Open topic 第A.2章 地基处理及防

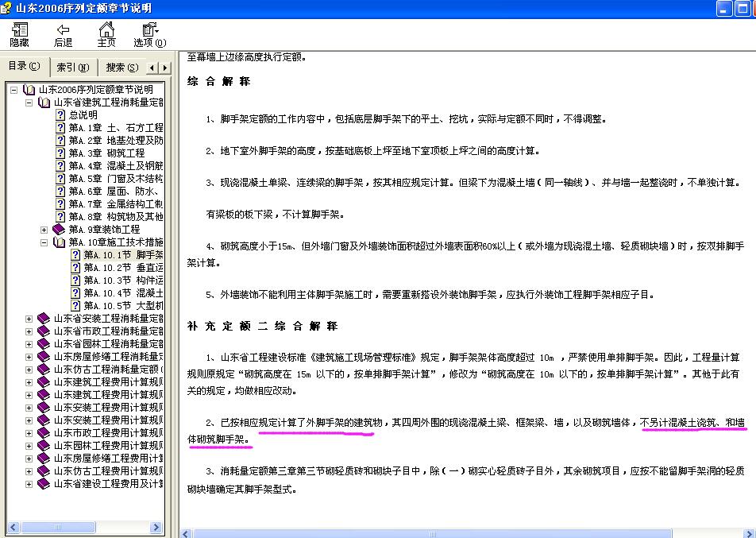116,141
